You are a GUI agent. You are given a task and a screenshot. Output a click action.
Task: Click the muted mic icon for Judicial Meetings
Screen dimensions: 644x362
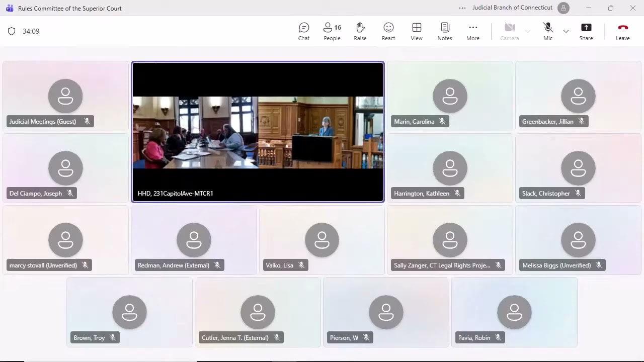click(87, 121)
